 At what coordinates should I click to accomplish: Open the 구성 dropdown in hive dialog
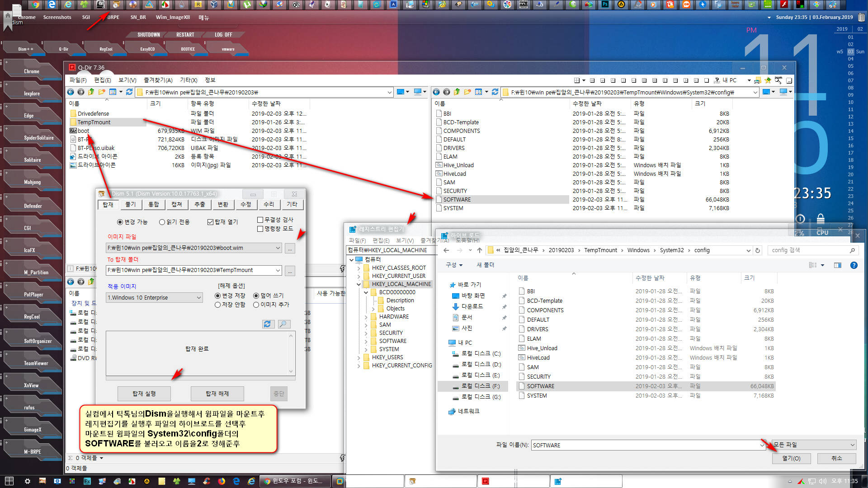(x=454, y=265)
